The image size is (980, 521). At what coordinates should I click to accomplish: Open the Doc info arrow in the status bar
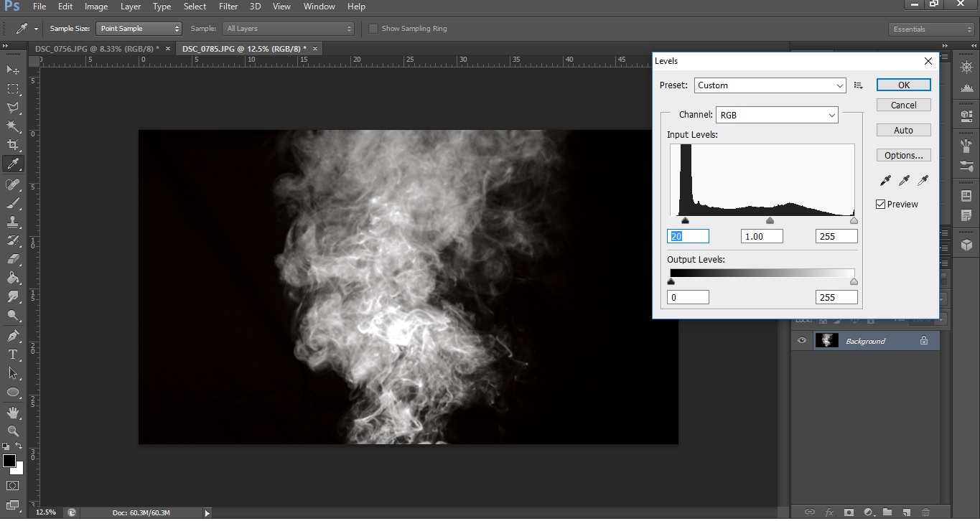[x=207, y=512]
